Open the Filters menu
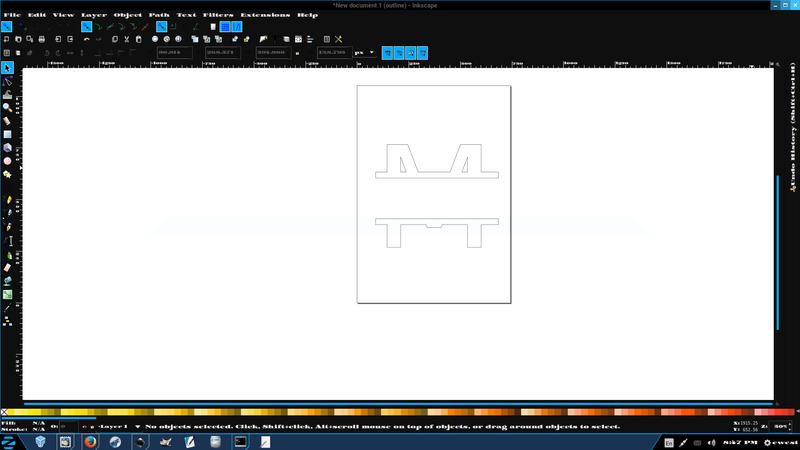 point(218,15)
